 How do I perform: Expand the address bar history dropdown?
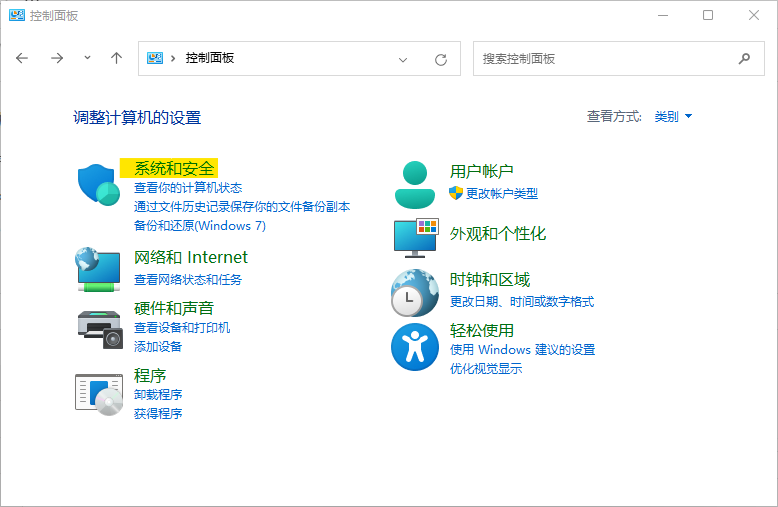403,59
